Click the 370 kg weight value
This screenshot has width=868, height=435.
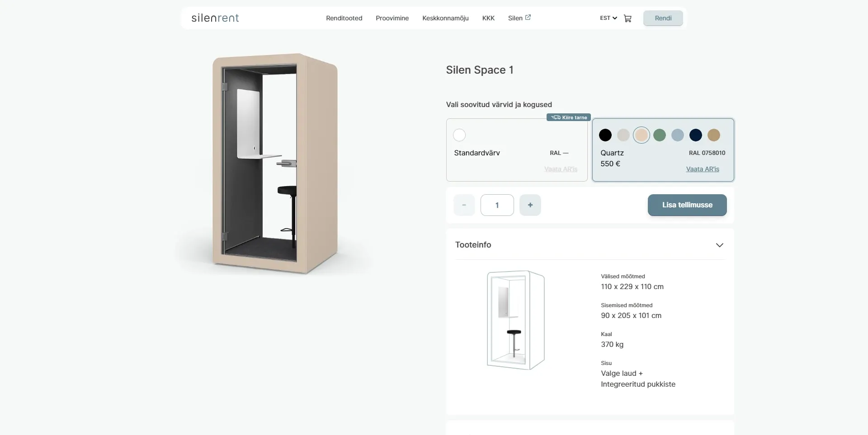tap(612, 345)
